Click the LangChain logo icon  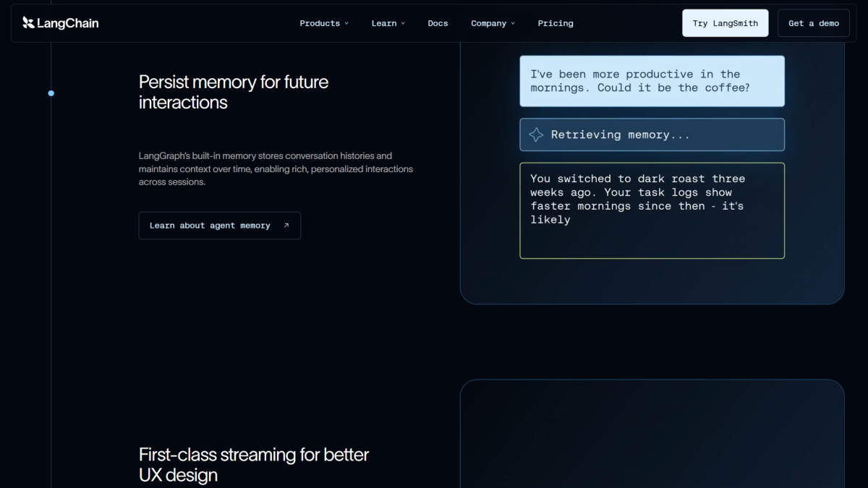(28, 23)
